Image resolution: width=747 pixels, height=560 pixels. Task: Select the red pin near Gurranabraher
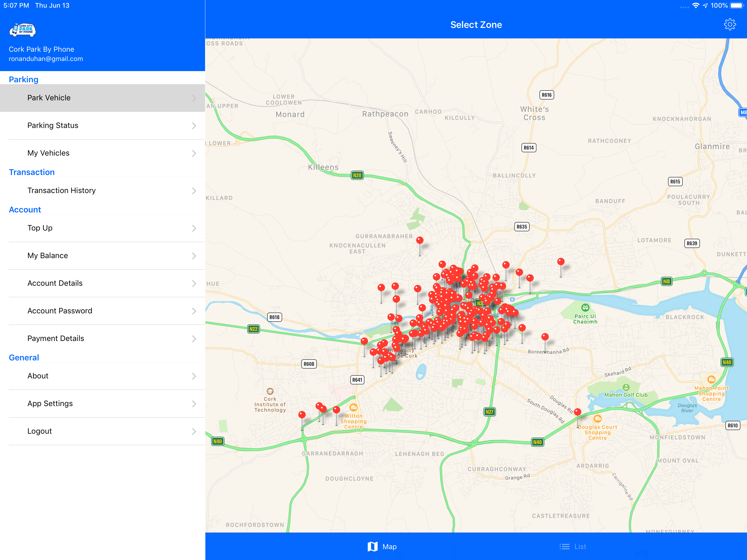[420, 240]
